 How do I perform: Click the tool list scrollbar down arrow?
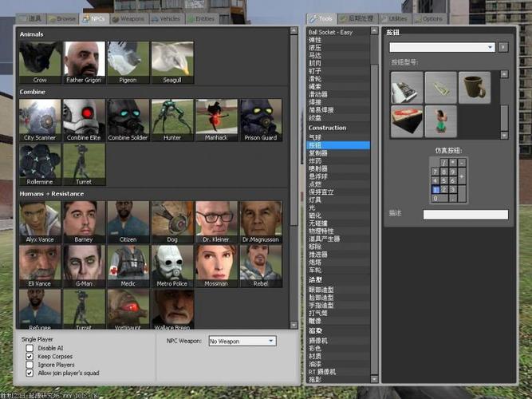[x=374, y=379]
